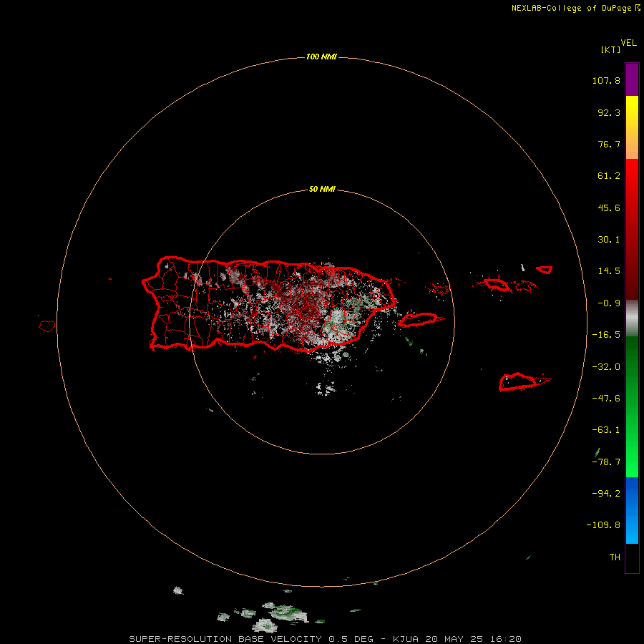Click the 100 NMI range ring label
The height and width of the screenshot is (644, 644).
point(321,57)
